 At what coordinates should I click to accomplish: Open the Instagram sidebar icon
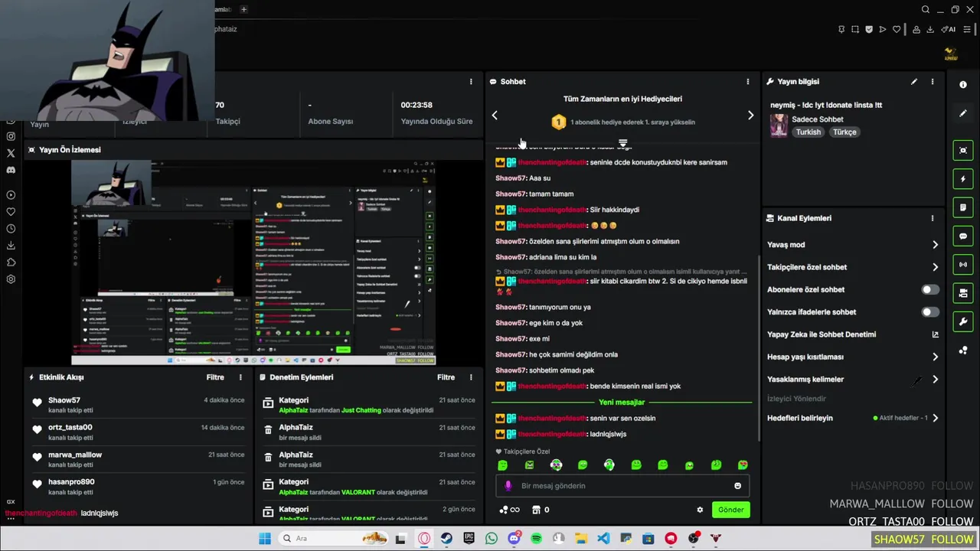[x=11, y=136]
